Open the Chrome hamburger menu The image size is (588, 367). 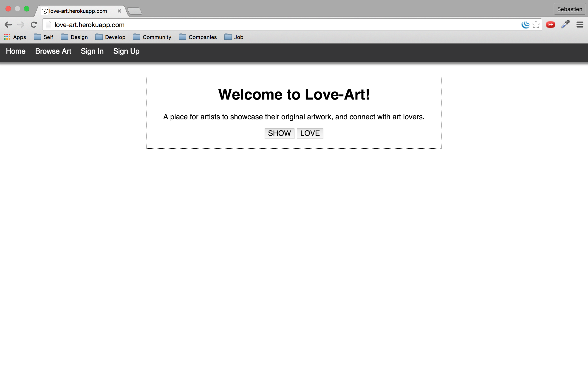point(580,25)
